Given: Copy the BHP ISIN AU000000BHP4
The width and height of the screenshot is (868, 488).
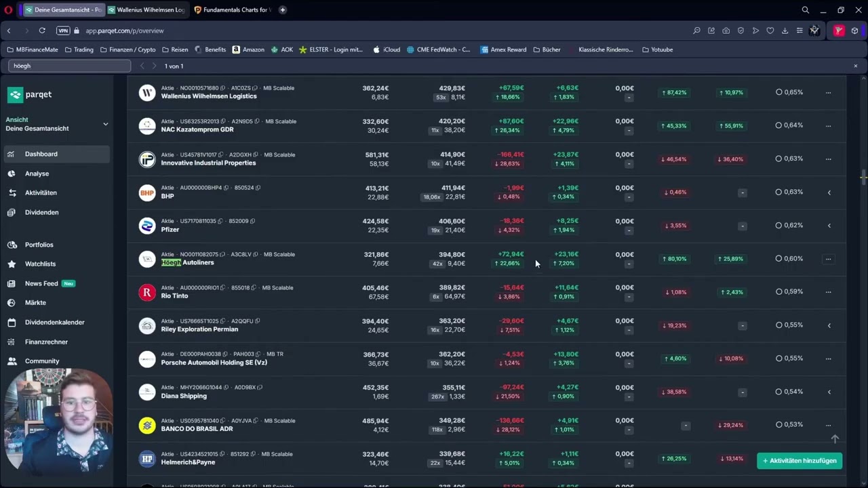Looking at the screenshot, I should [x=226, y=188].
